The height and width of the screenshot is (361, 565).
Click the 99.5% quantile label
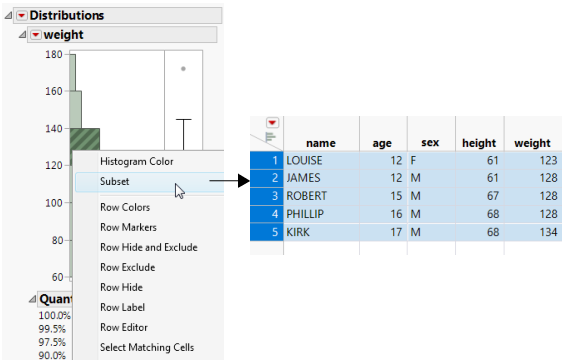52,329
